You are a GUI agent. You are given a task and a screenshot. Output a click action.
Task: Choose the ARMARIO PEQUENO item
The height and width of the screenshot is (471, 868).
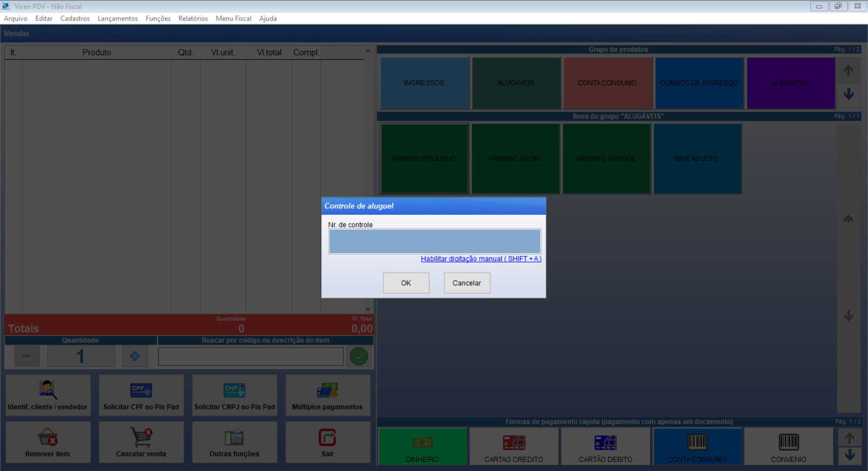click(x=424, y=158)
